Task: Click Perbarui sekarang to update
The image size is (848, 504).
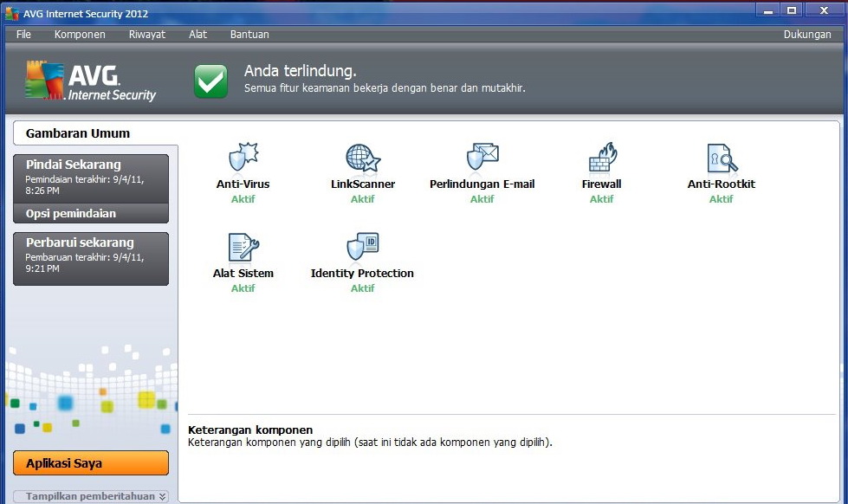Action: pos(91,259)
